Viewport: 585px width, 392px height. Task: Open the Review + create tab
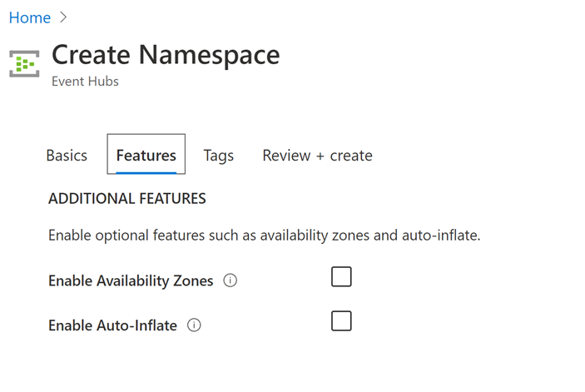[317, 156]
